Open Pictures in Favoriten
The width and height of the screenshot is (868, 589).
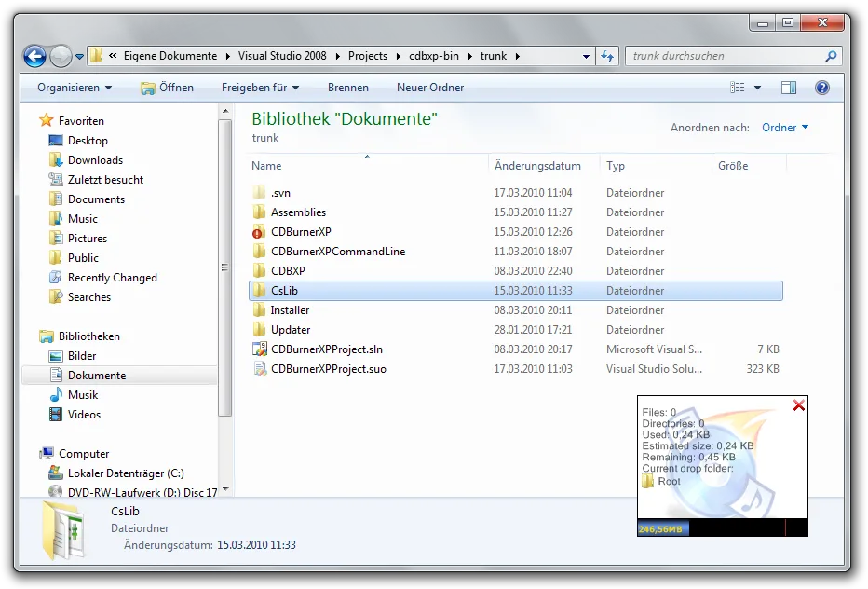pos(78,239)
